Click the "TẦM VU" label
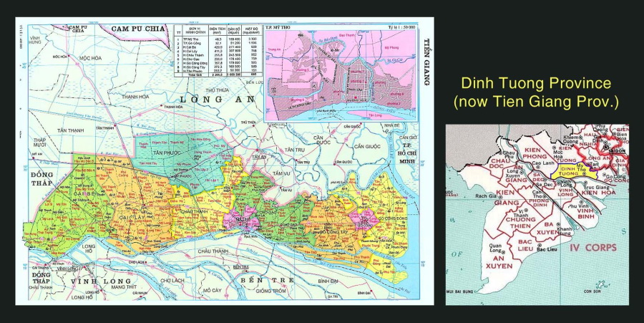The width and height of the screenshot is (644, 323). (x=281, y=174)
